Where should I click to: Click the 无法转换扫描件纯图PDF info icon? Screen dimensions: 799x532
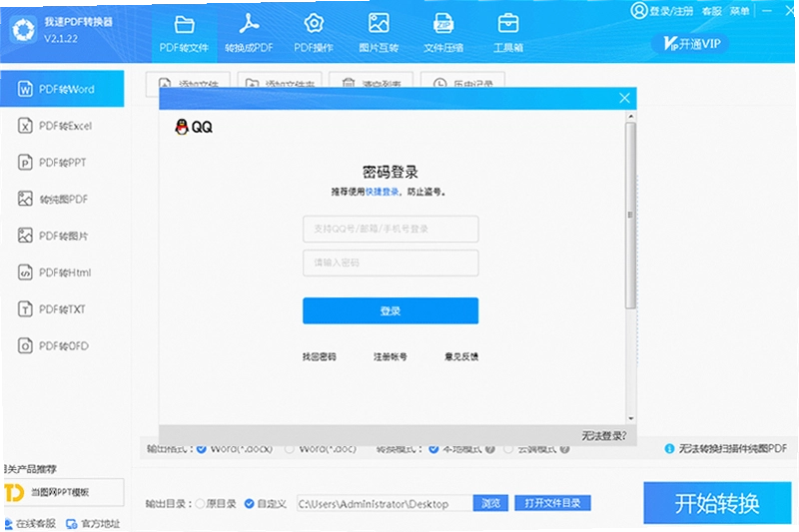pos(669,448)
